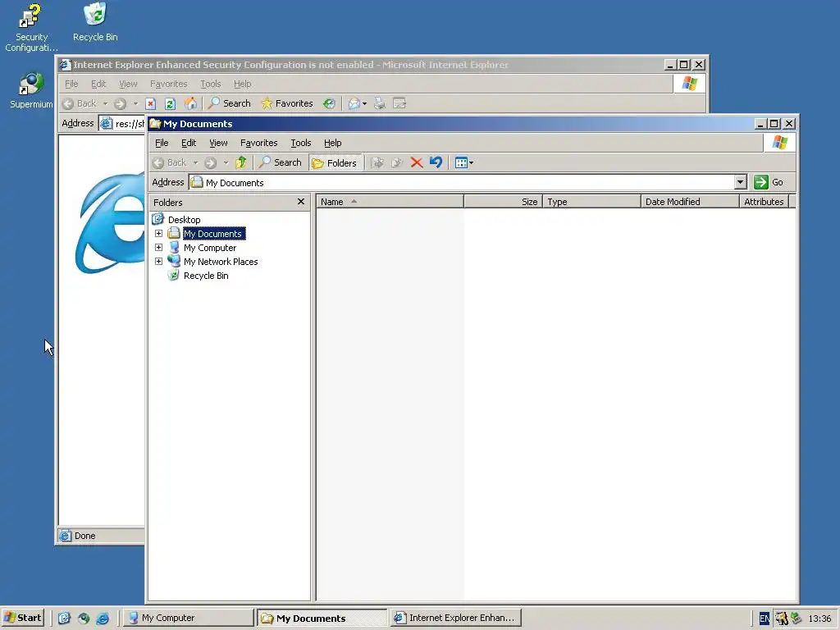The width and height of the screenshot is (840, 630).
Task: Click the Copy To icon in Explorer toolbar
Action: tap(397, 162)
